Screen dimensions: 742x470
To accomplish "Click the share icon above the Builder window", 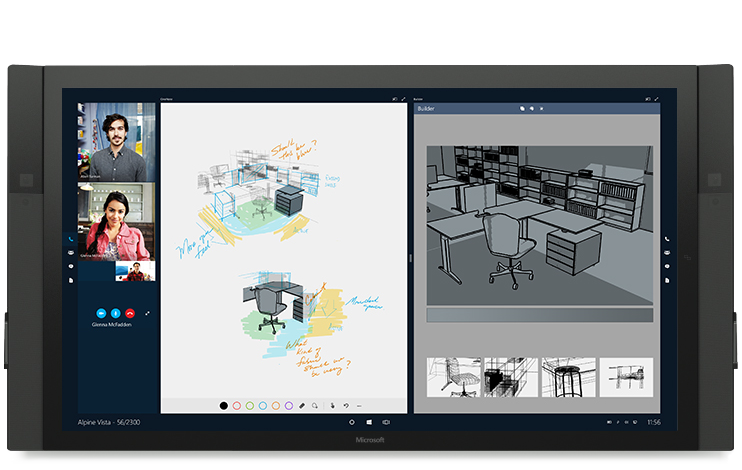I will point(648,99).
